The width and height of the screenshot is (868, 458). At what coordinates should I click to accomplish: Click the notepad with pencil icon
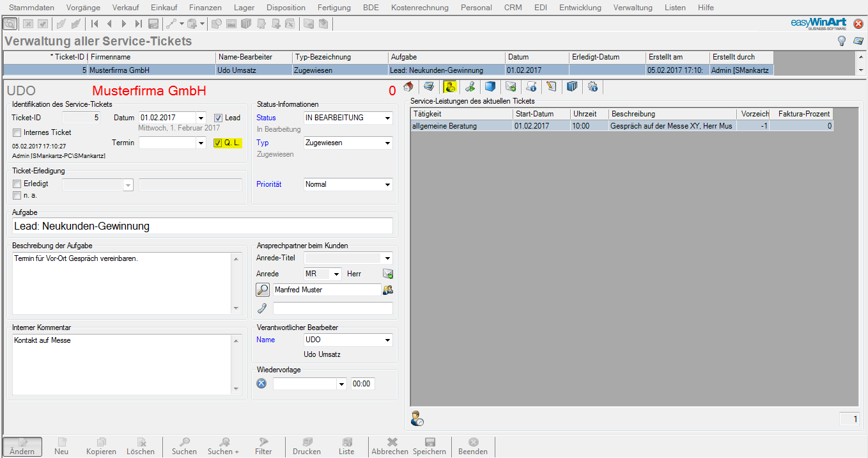(552, 86)
